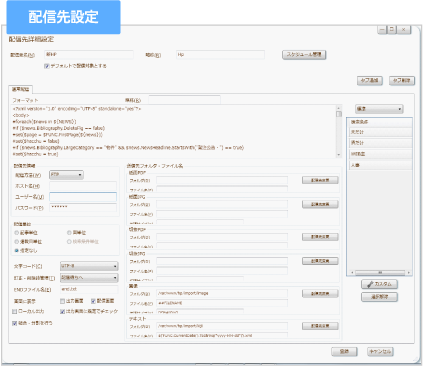Click the wrench icon on the カスタム button
Image resolution: width=423 pixels, height=366 pixels.
(370, 284)
